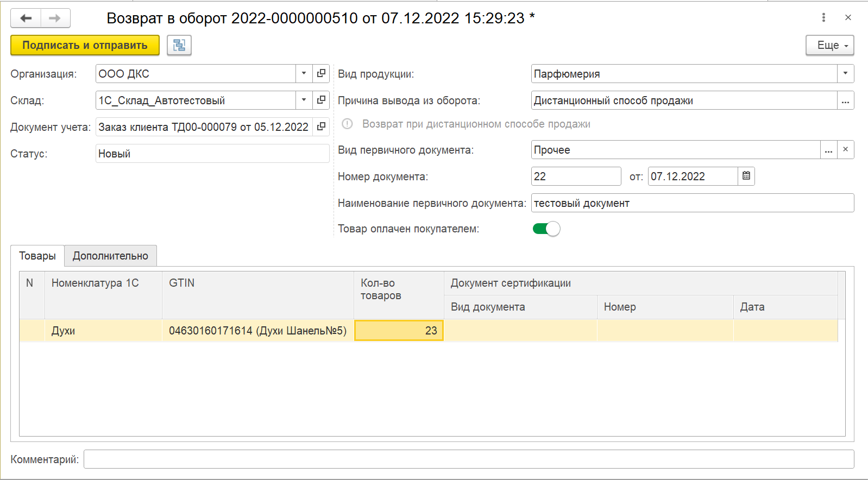Image resolution: width=868 pixels, height=480 pixels.
Task: Open the Еще dropdown menu
Action: click(829, 45)
